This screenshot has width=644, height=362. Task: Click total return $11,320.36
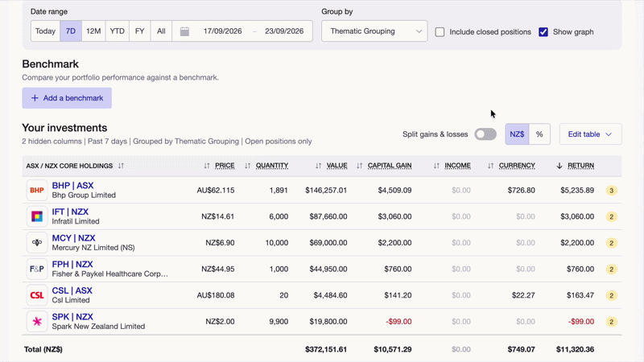click(575, 350)
